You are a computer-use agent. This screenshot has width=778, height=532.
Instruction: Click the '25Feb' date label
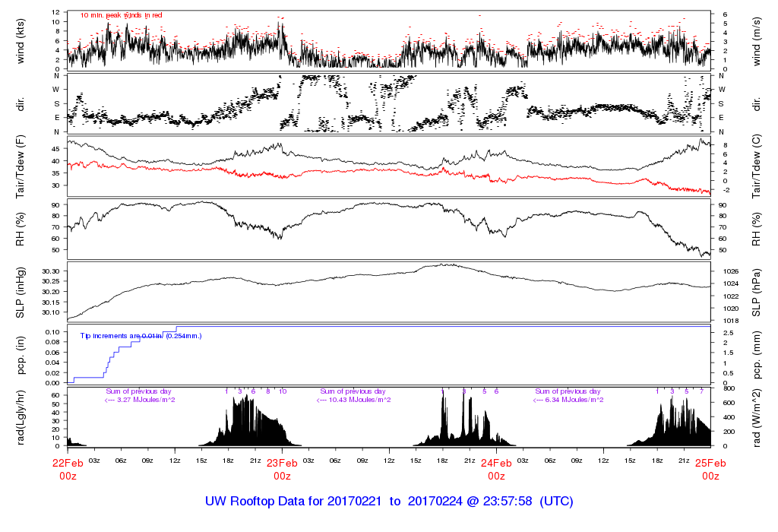pyautogui.click(x=710, y=464)
